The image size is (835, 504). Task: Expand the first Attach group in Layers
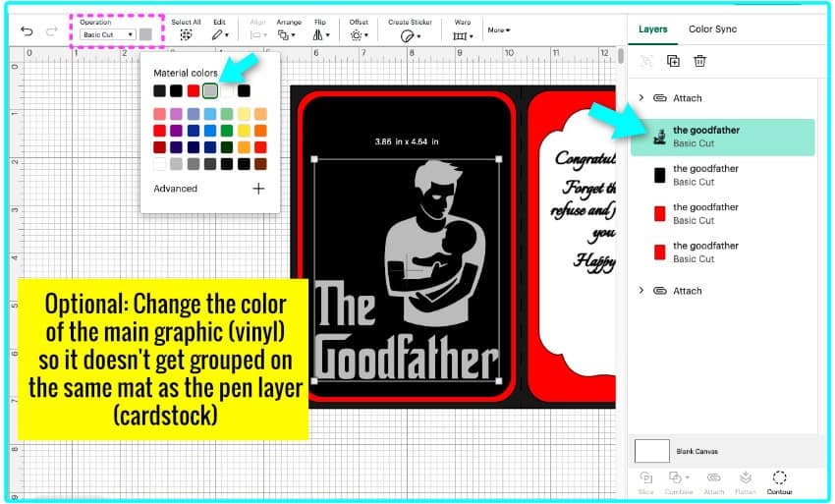click(x=641, y=97)
